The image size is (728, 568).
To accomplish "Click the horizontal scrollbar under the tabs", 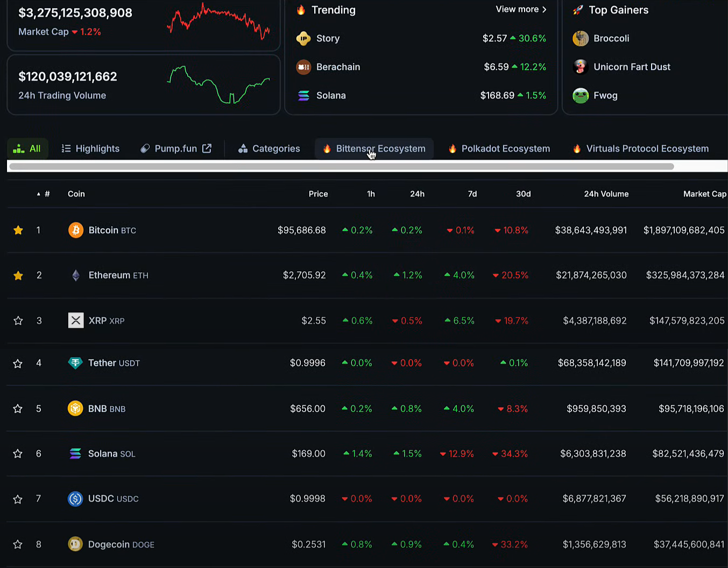I will pos(342,166).
